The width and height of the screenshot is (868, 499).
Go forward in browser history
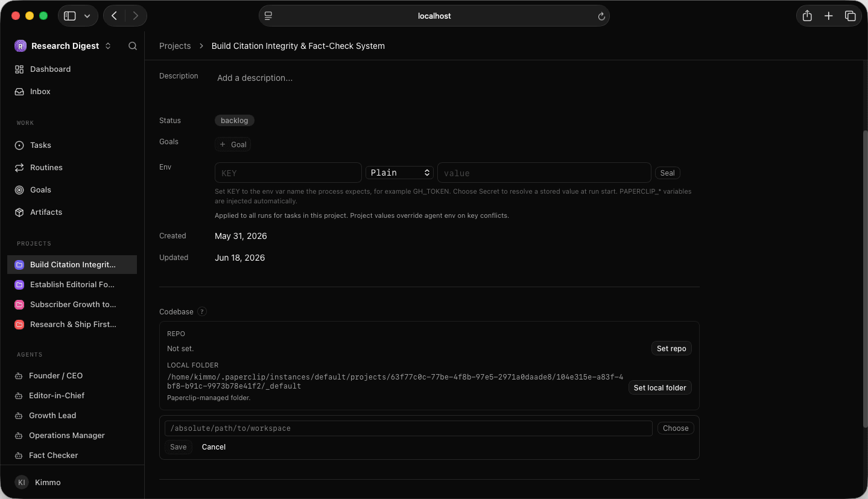pyautogui.click(x=136, y=16)
